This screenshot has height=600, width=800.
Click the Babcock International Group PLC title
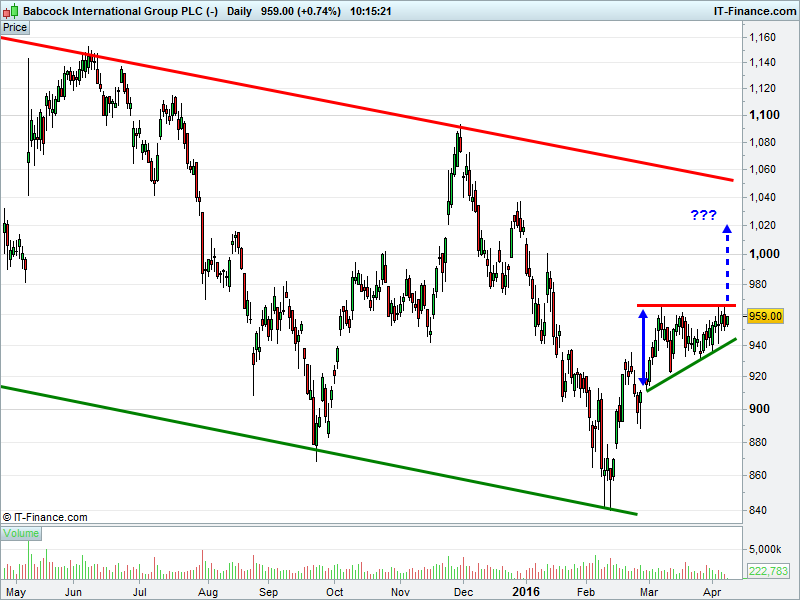(x=120, y=11)
